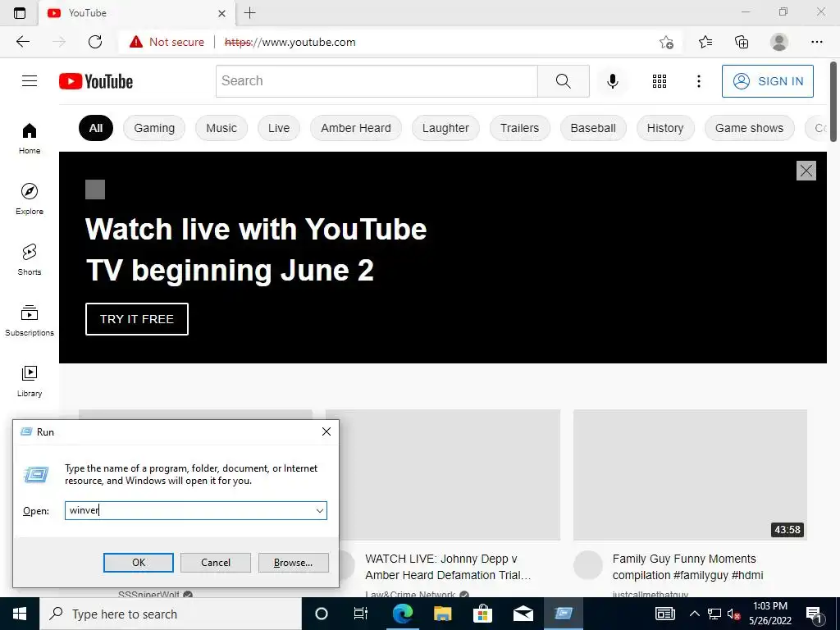
Task: Click the magnifier search button on YouTube
Action: click(563, 81)
